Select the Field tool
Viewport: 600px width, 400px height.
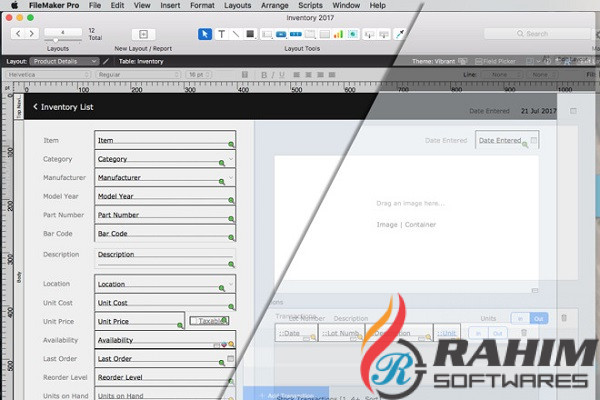(x=369, y=35)
